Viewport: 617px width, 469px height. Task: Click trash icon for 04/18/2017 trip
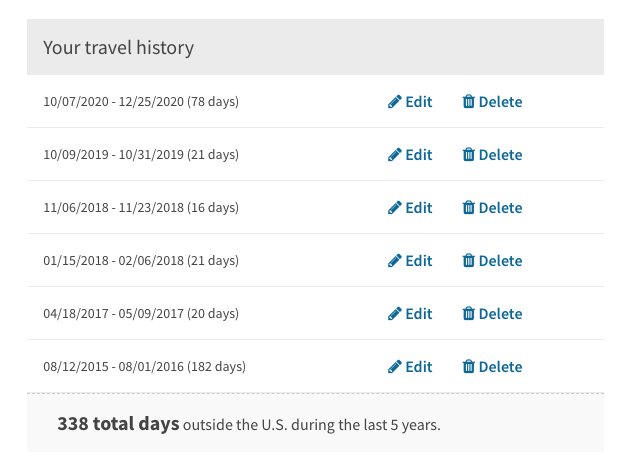tap(468, 314)
